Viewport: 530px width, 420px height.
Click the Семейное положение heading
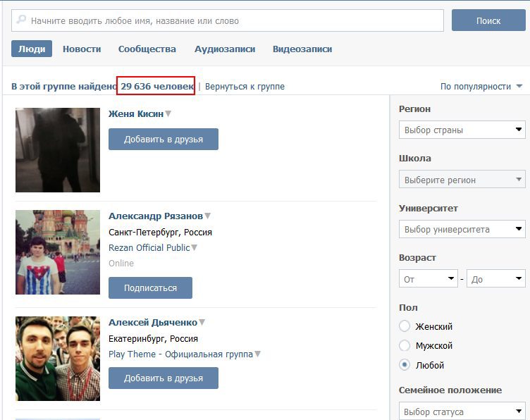click(450, 390)
